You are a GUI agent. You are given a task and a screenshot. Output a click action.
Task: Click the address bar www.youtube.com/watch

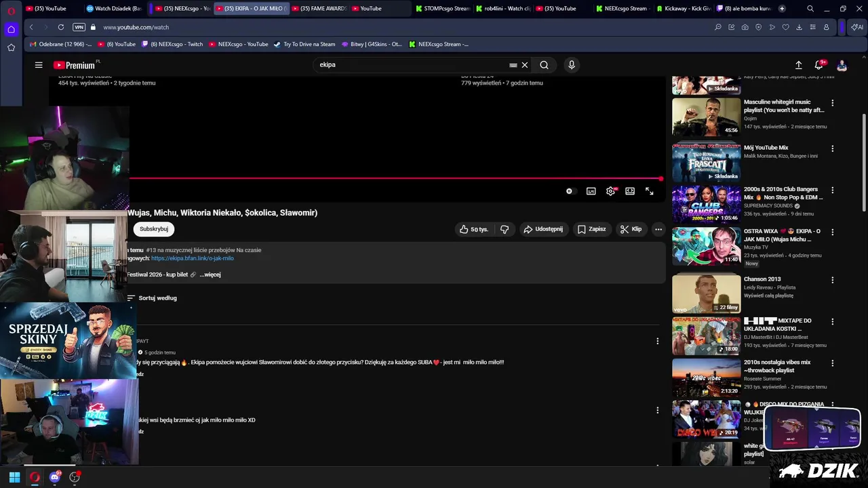pyautogui.click(x=136, y=27)
